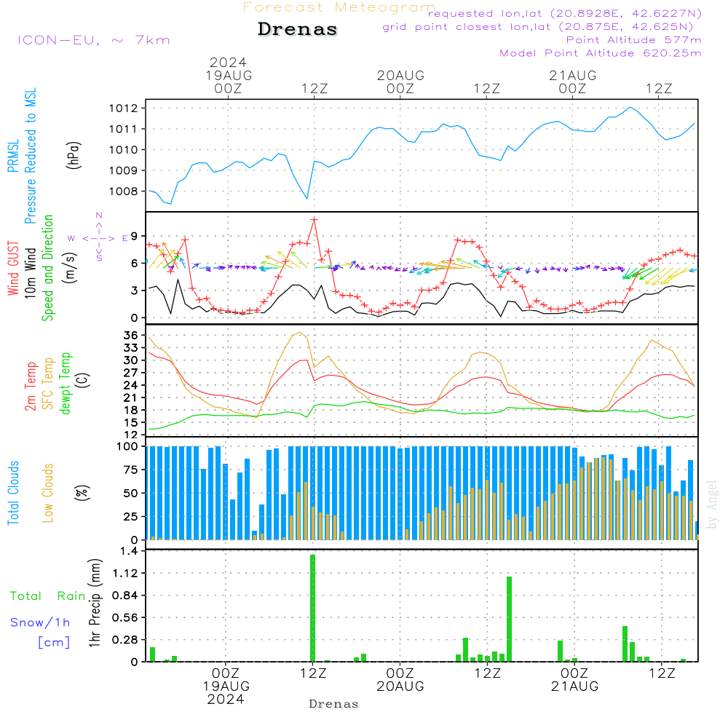Image resolution: width=728 pixels, height=728 pixels.
Task: Click the Model Point Altitude 620.25m text
Action: (601, 53)
